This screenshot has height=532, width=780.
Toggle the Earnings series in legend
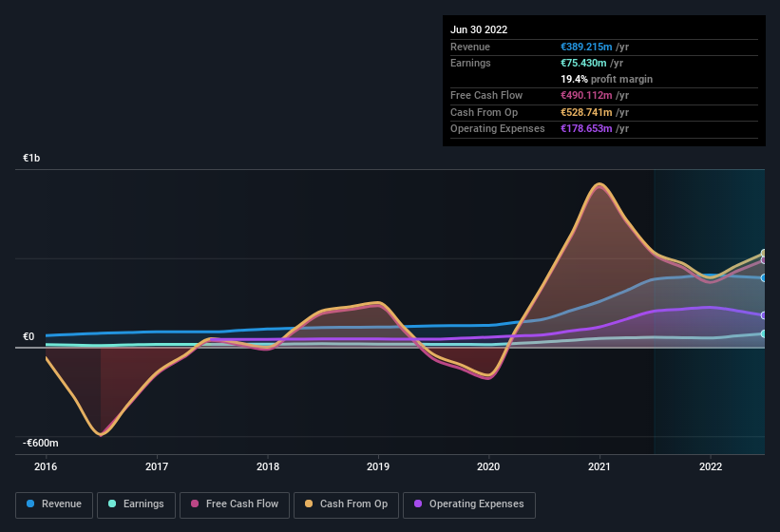coord(137,504)
